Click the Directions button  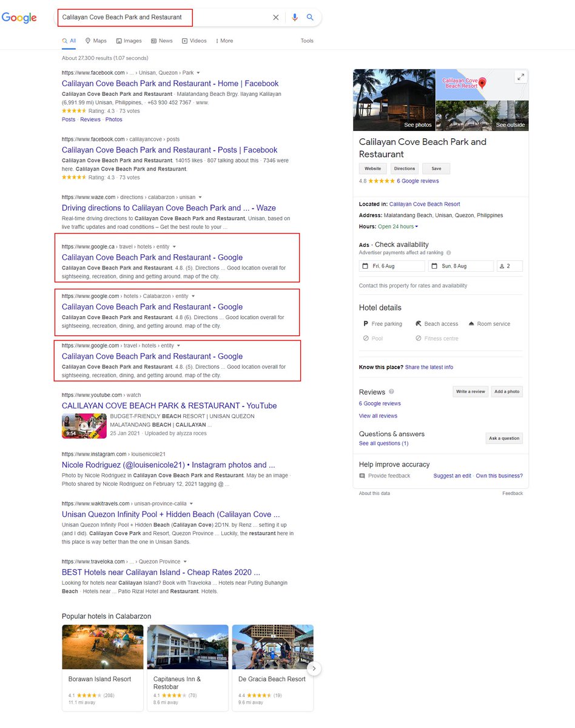point(405,169)
